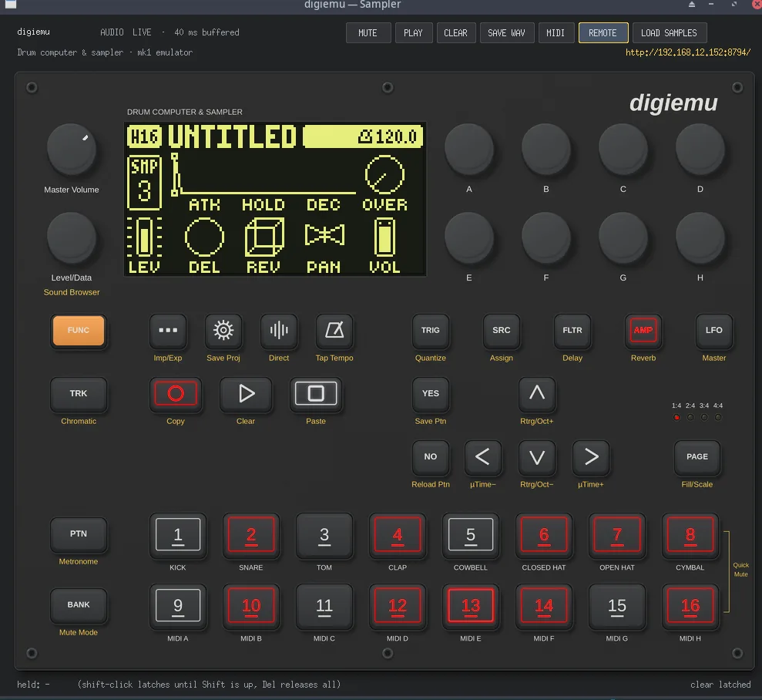Image resolution: width=762 pixels, height=700 pixels.
Task: Toggle pad 6 CLOSED HAT
Action: click(x=544, y=535)
